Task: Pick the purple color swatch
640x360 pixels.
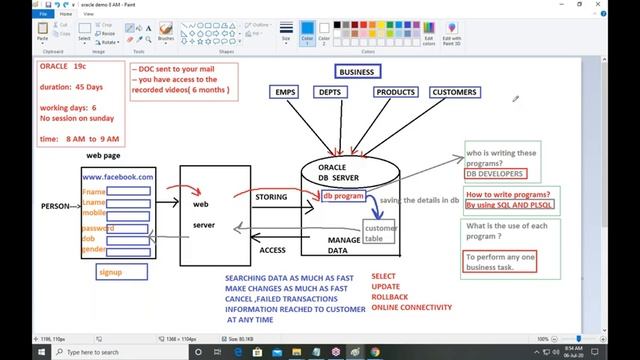Action: tap(416, 25)
